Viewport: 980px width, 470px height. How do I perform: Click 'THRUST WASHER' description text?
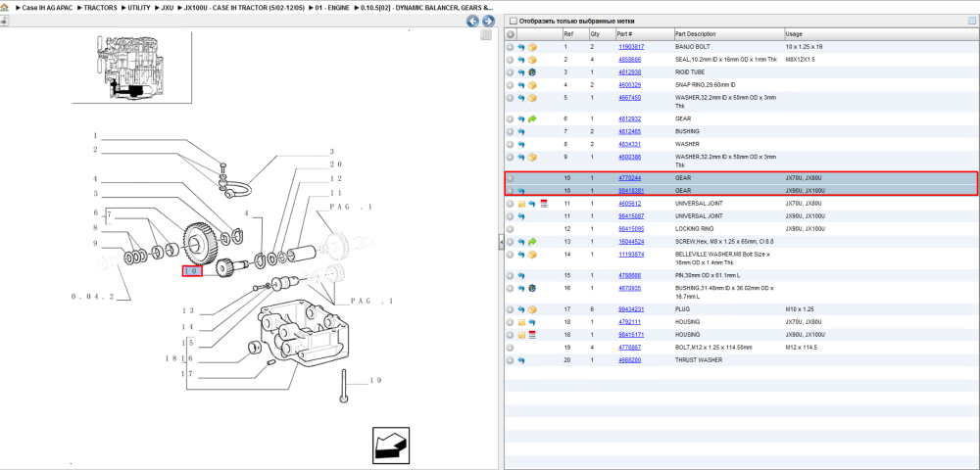697,360
